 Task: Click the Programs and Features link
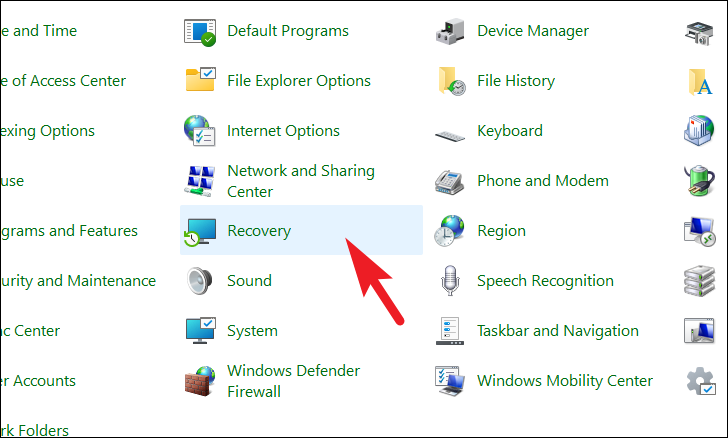point(70,231)
